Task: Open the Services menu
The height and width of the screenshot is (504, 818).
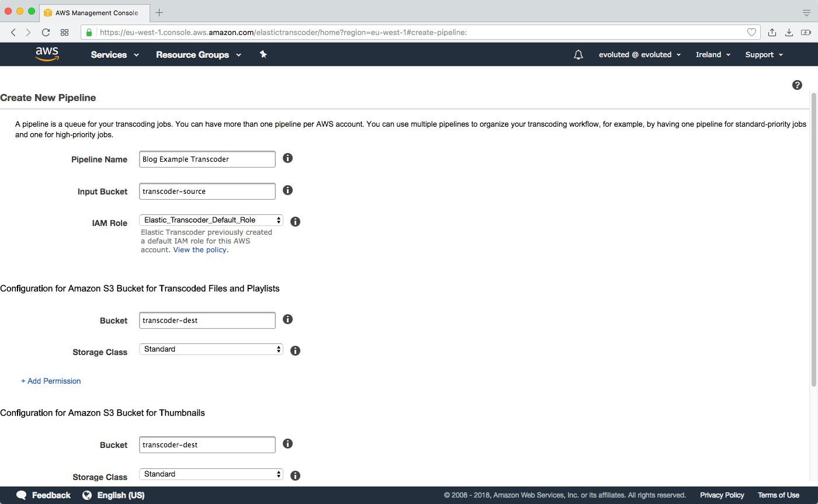Action: (115, 55)
